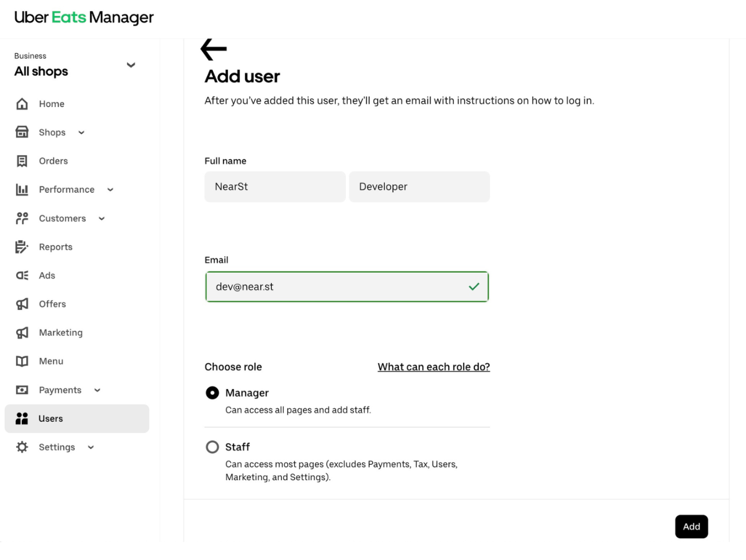Click the back arrow above Add user
The image size is (746, 560).
click(213, 49)
